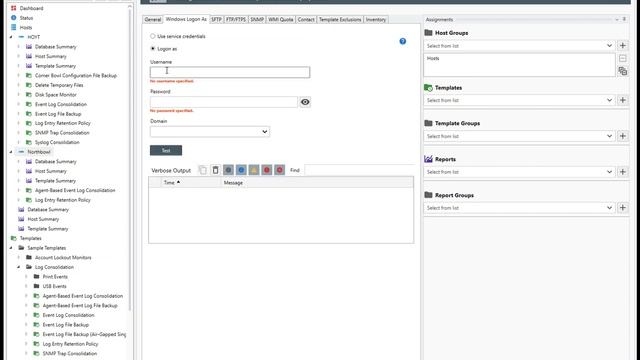Select the Templates icon in the navigation tree
Image resolution: width=640 pixels, height=360 pixels.
(x=13, y=238)
